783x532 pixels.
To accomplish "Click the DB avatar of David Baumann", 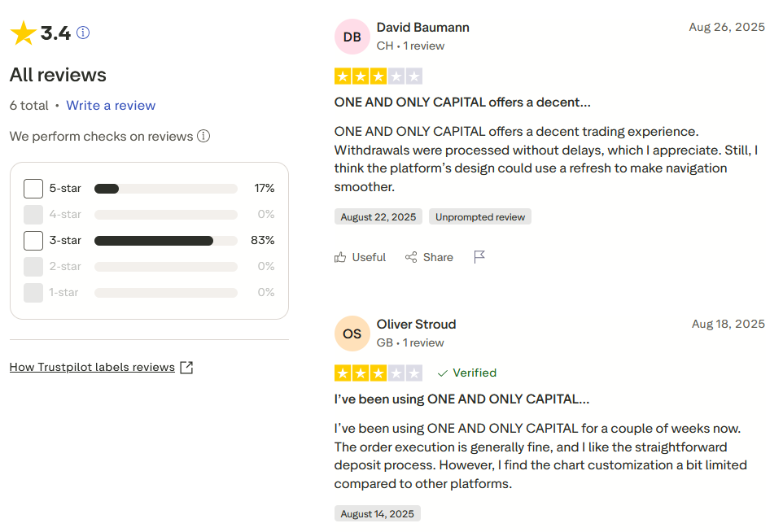I will [352, 37].
